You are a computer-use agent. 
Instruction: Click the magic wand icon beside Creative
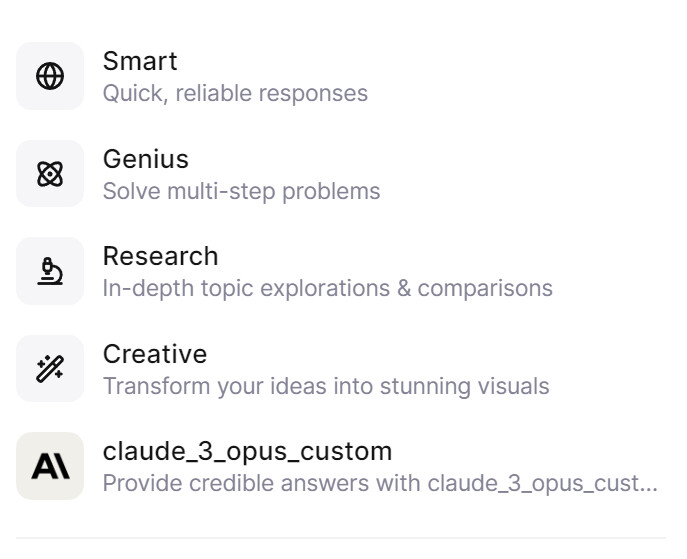[x=50, y=369]
